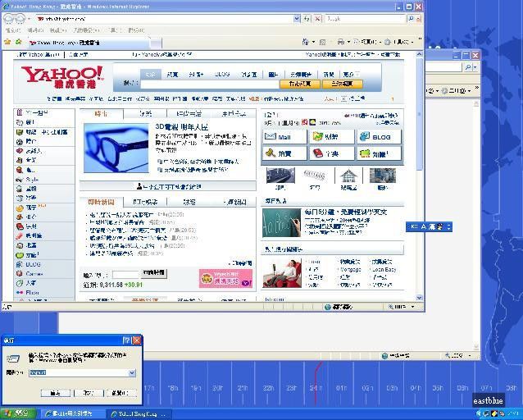Click the 拍賣 auction button with gavel icon
Screen dimensions: 523x420
(x=284, y=153)
